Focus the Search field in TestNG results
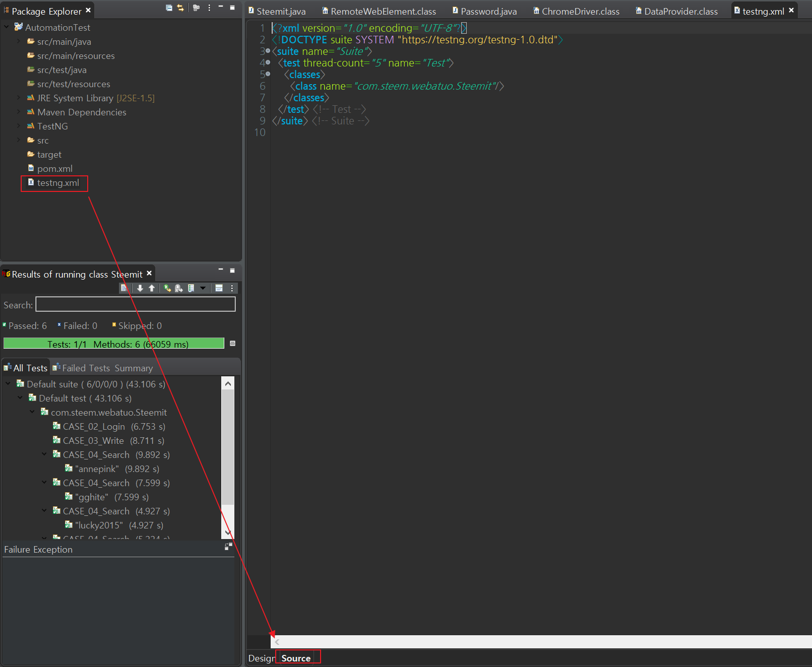 135,304
